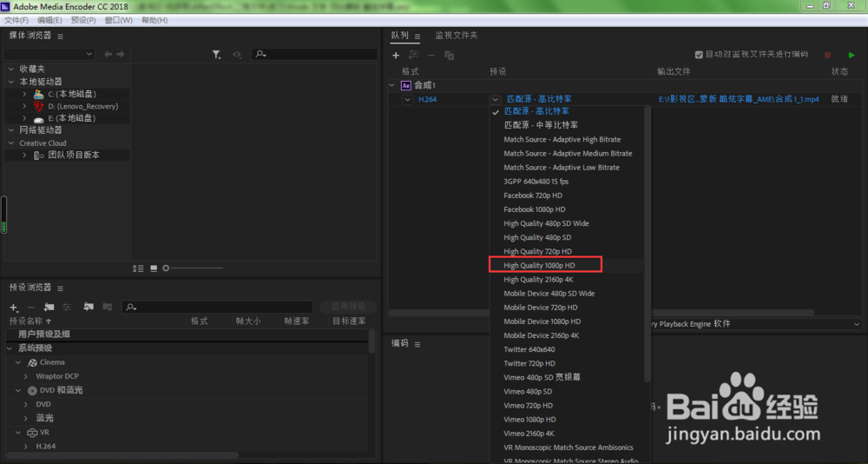Go forward with media browser right arrow

120,55
